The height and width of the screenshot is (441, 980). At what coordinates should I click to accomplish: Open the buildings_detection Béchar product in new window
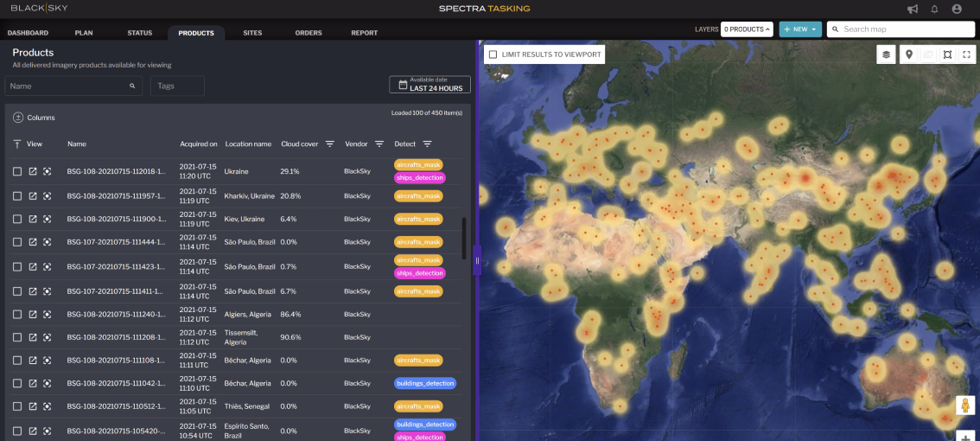(33, 383)
